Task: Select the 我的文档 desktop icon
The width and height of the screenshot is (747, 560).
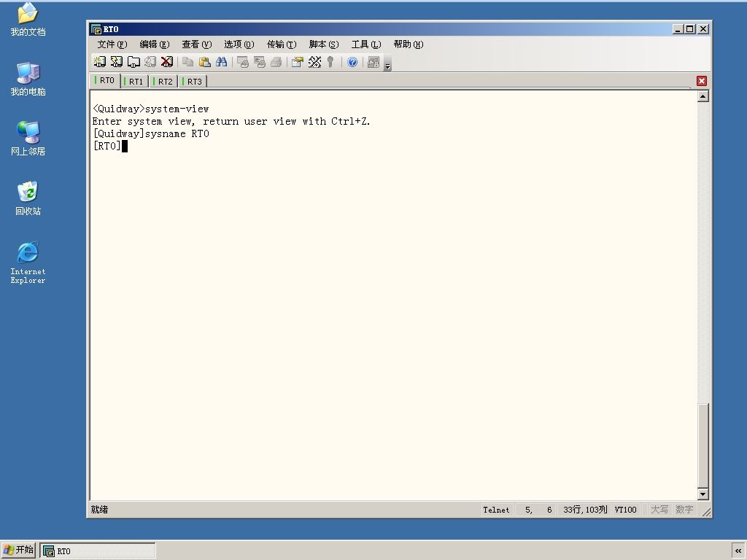Action: coord(28,20)
